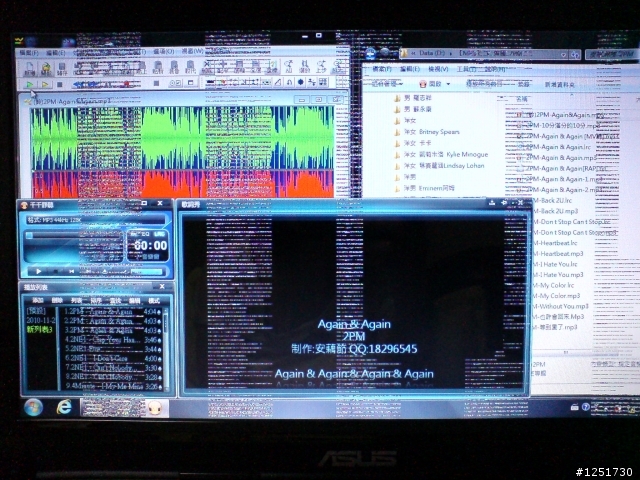Click 排序 in the playlist toolbar
The height and width of the screenshot is (480, 640).
(x=96, y=301)
